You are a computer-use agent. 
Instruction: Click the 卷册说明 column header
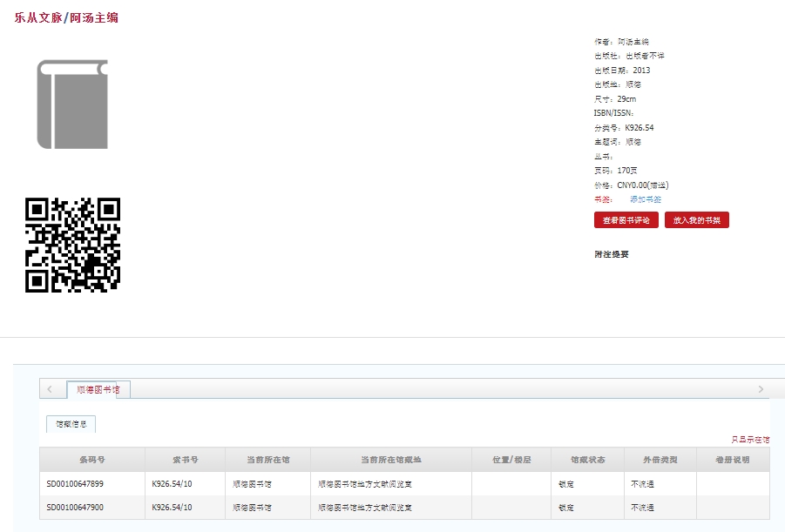click(x=732, y=460)
